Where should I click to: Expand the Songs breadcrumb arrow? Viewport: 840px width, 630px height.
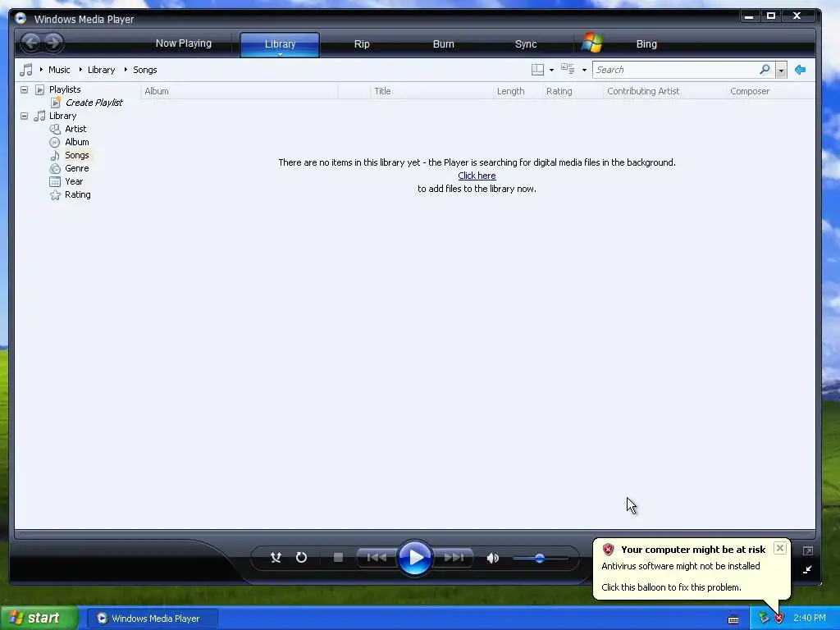coord(126,69)
